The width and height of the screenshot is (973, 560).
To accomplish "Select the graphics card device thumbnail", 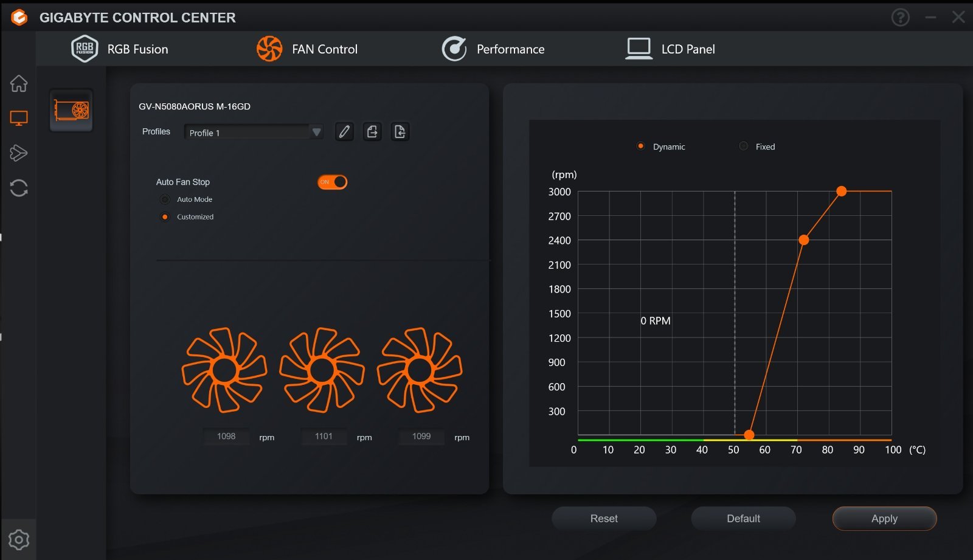I will [x=71, y=110].
